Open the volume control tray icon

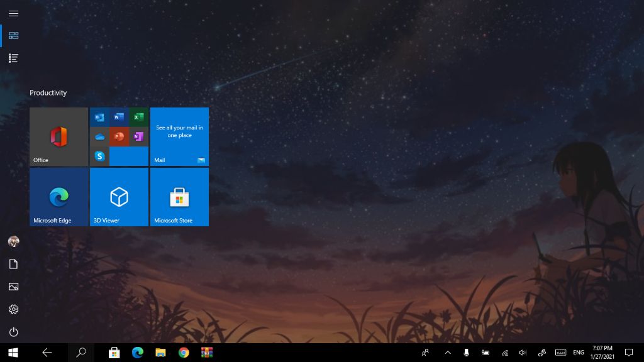523,353
